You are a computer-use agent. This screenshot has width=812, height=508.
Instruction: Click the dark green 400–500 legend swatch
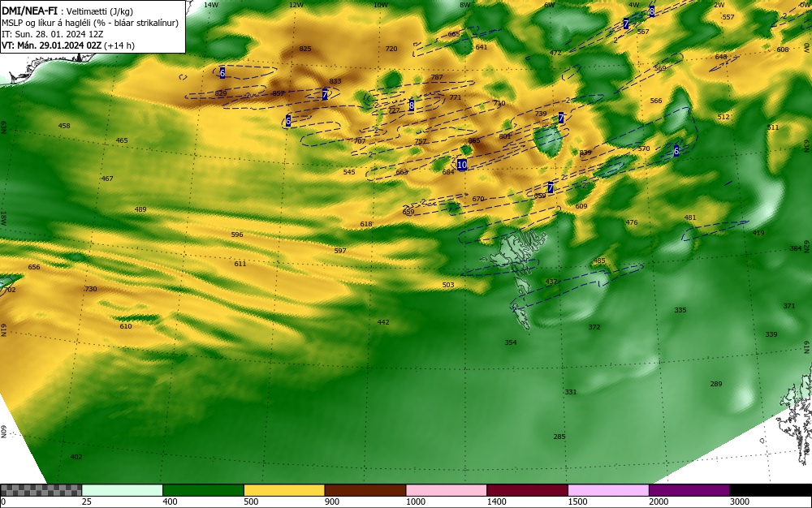click(x=203, y=490)
